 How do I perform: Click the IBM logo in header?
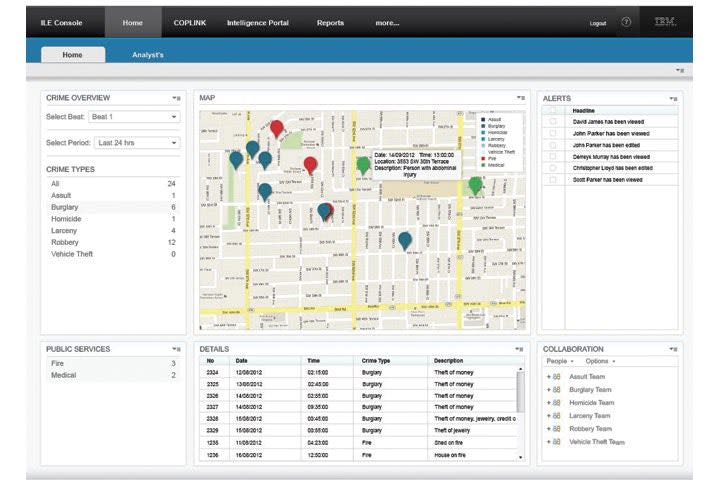[x=664, y=22]
